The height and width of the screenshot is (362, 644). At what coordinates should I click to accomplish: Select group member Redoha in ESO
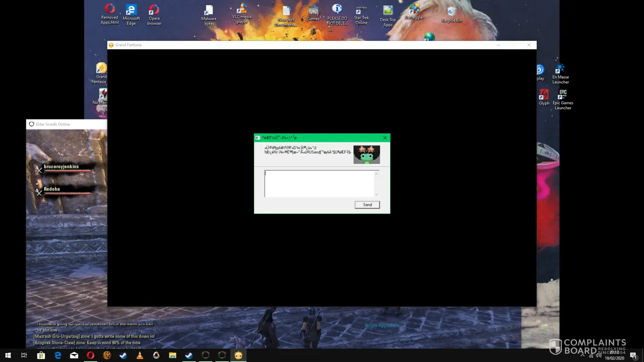click(x=64, y=190)
